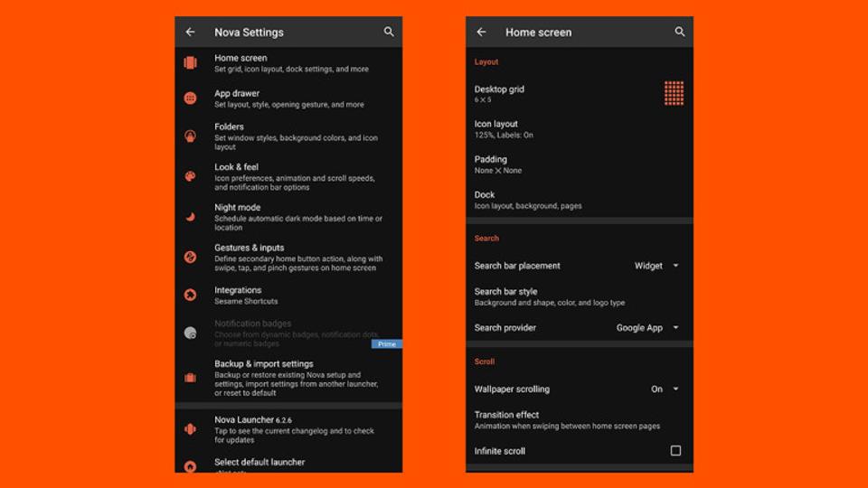The image size is (868, 488).
Task: Click the Search bar placement label
Action: pyautogui.click(x=517, y=266)
